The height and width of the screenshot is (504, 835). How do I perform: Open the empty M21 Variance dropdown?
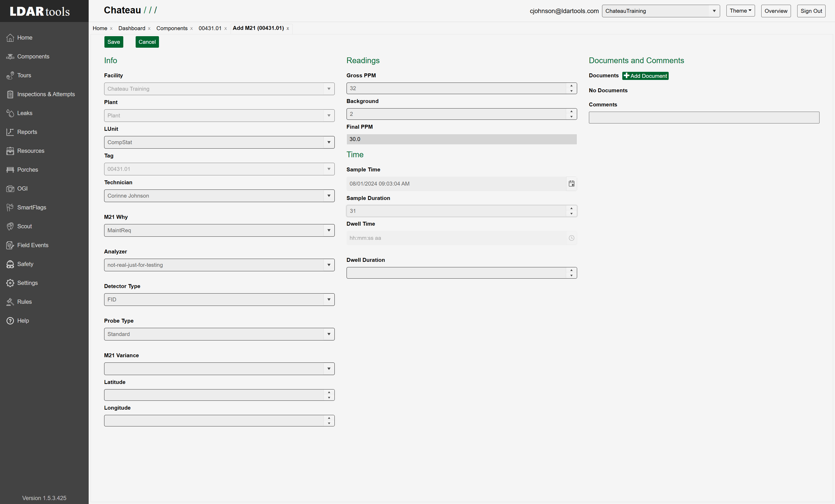[329, 368]
